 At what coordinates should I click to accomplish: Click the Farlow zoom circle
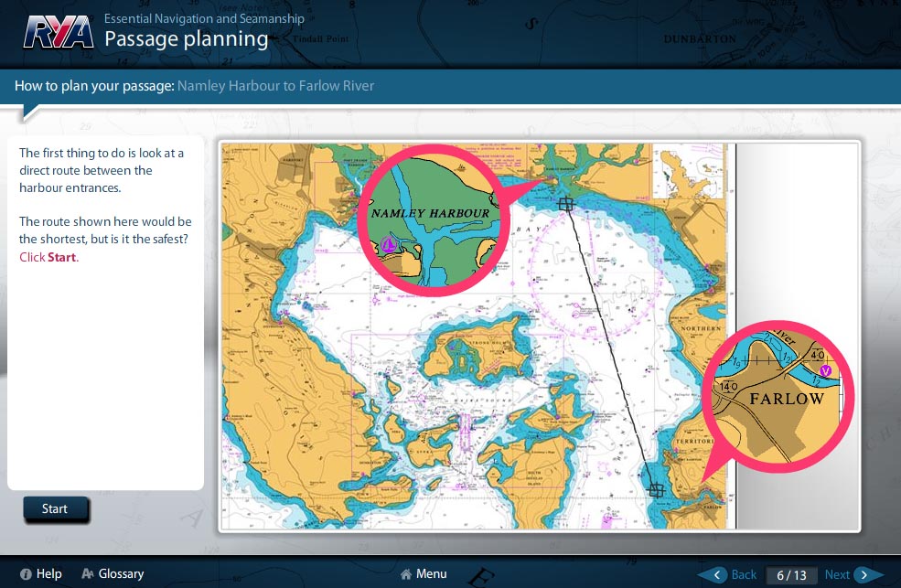778,396
